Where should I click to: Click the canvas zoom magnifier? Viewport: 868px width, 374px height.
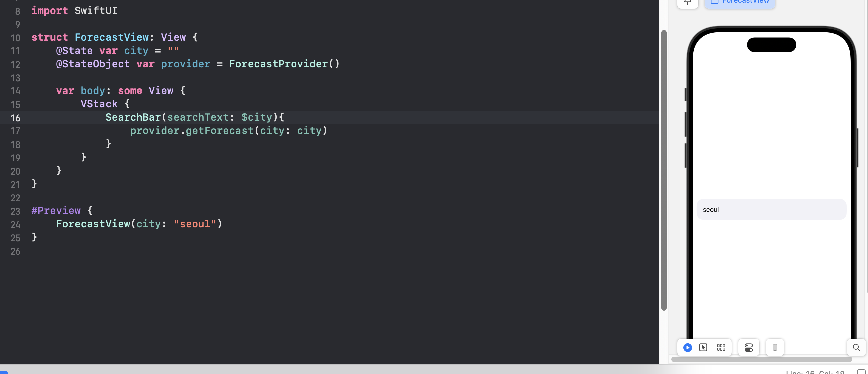(856, 347)
